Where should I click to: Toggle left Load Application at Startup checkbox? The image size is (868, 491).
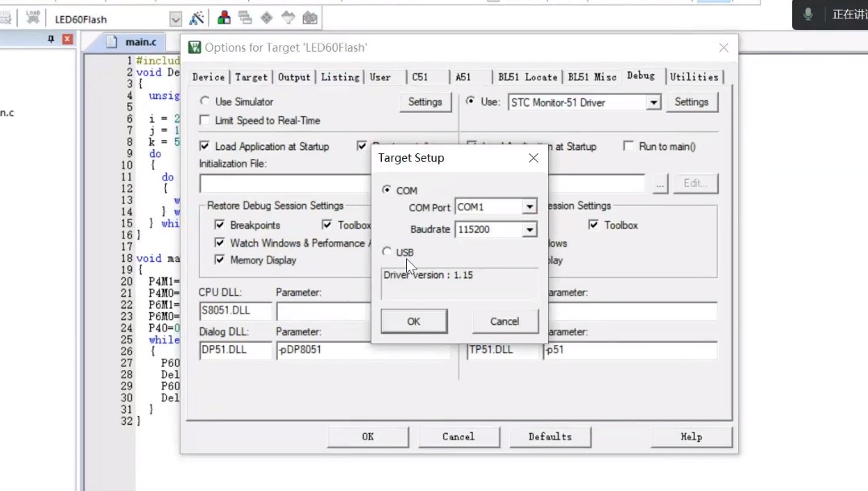click(x=205, y=146)
